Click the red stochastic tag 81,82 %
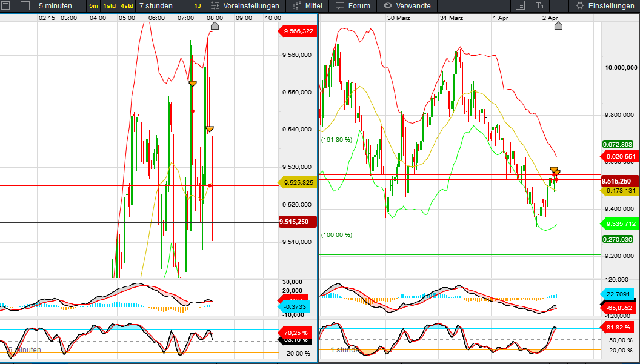 pyautogui.click(x=618, y=327)
